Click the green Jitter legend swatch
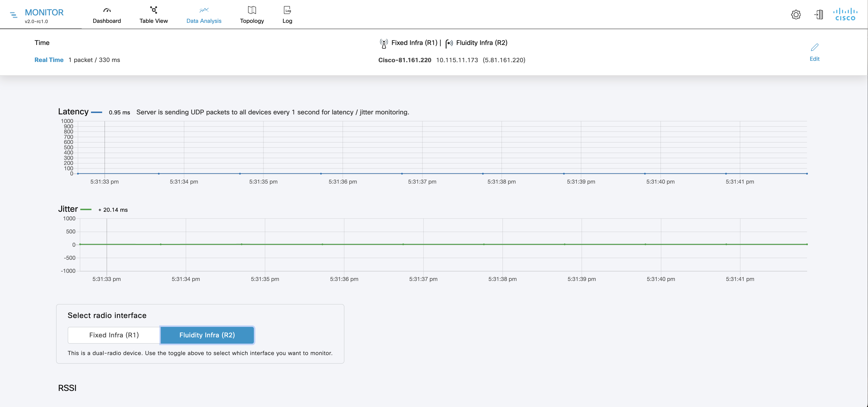The height and width of the screenshot is (407, 868). tap(86, 209)
